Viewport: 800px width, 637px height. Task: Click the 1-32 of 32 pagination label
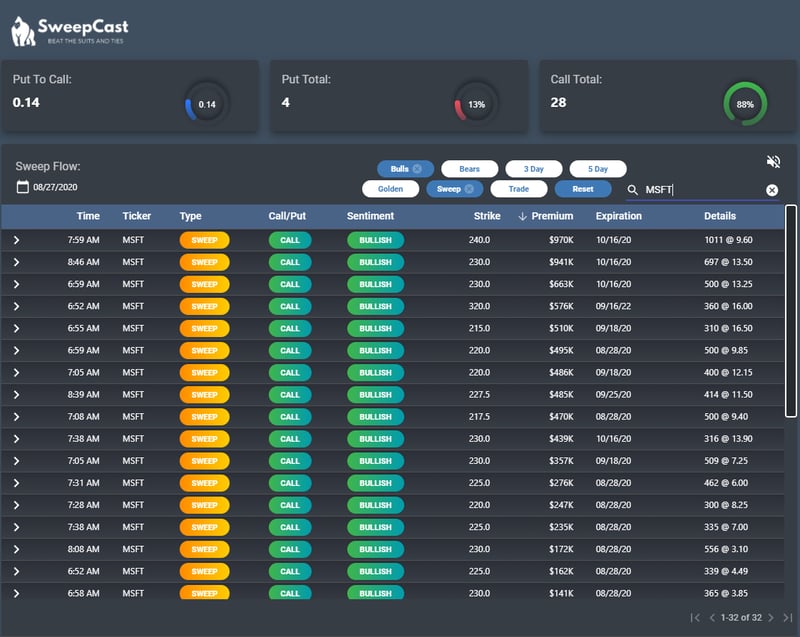741,618
